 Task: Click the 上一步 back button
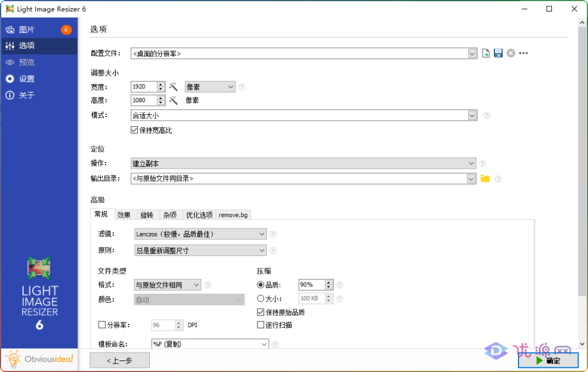(x=119, y=361)
